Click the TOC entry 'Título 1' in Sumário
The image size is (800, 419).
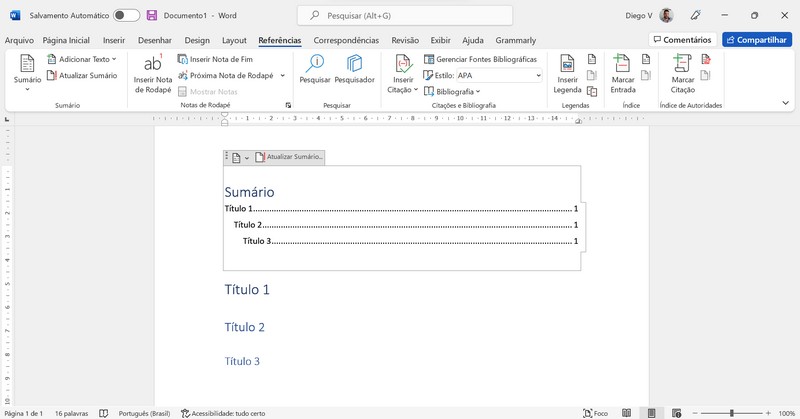[401, 209]
